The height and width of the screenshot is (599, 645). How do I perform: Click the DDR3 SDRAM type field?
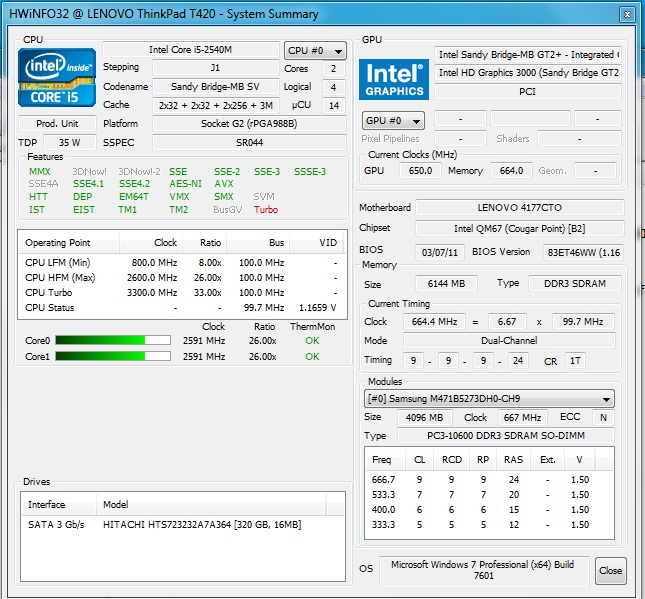[575, 283]
